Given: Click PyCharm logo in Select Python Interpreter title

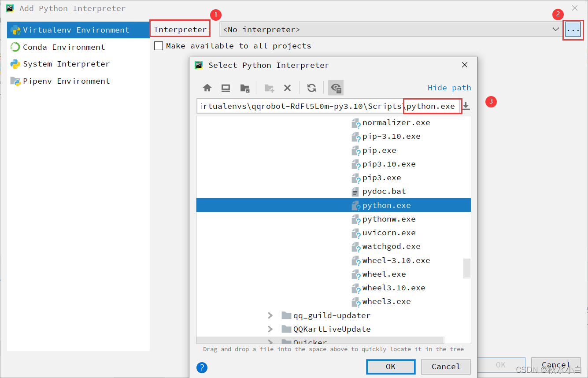Looking at the screenshot, I should [199, 65].
